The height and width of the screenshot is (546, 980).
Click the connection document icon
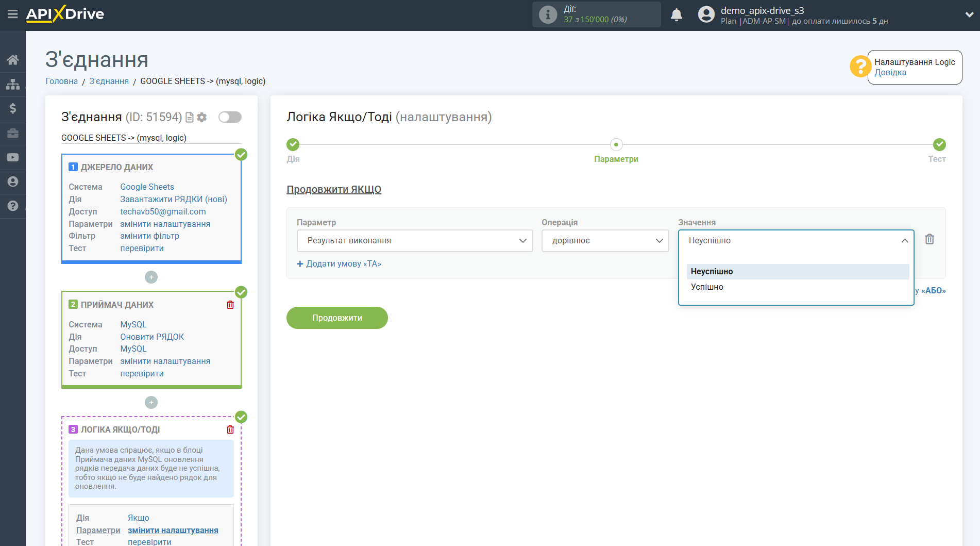coord(190,118)
